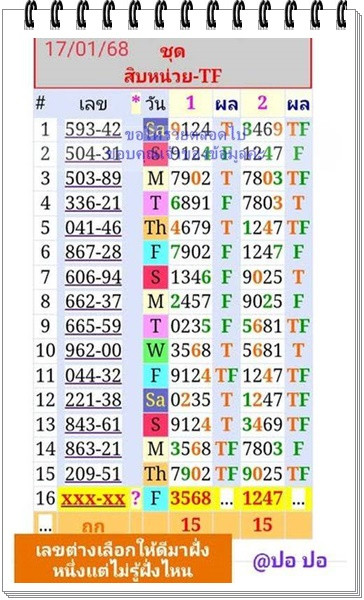Select the เลข column header
Viewport: 364px width, 600px height.
[93, 104]
